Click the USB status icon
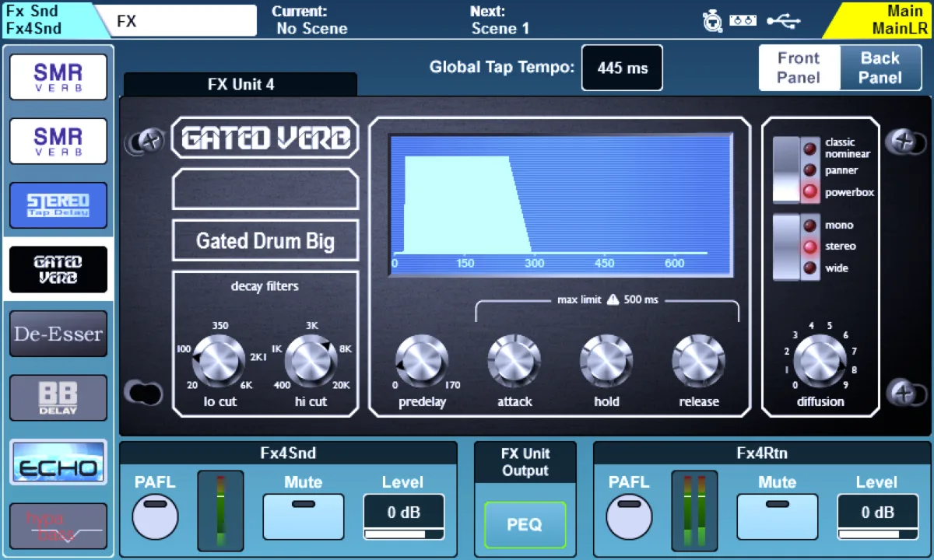Screen dimensions: 934x560 (x=783, y=21)
